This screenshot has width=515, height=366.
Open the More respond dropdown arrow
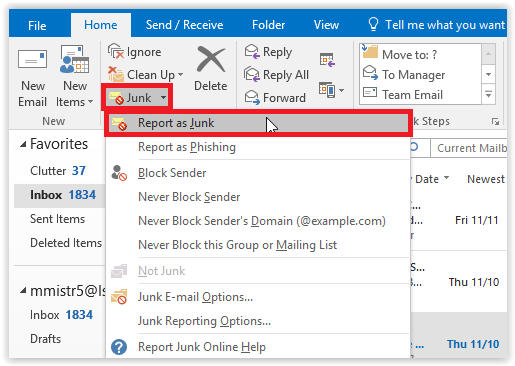pyautogui.click(x=341, y=90)
